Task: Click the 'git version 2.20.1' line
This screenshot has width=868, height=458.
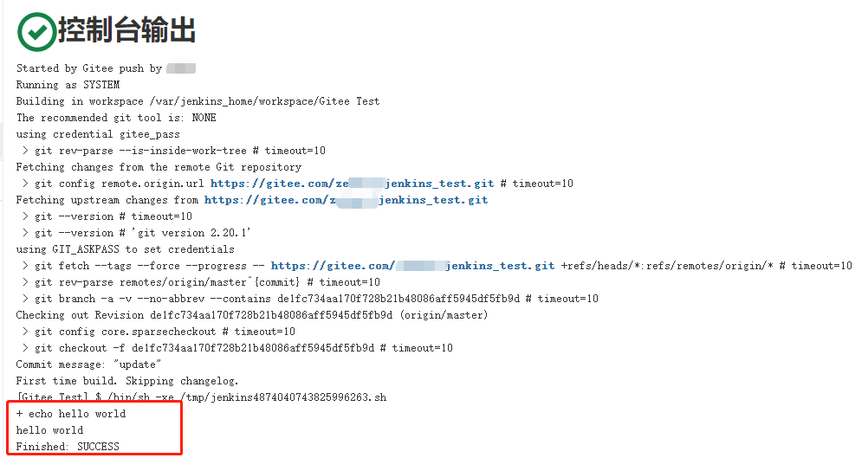Action: 143,233
